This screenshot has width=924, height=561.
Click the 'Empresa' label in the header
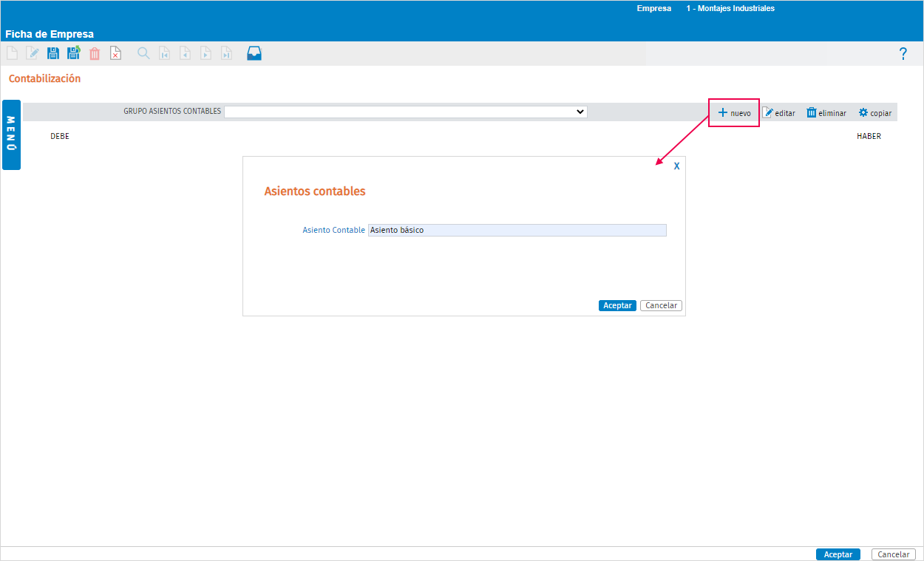(654, 9)
